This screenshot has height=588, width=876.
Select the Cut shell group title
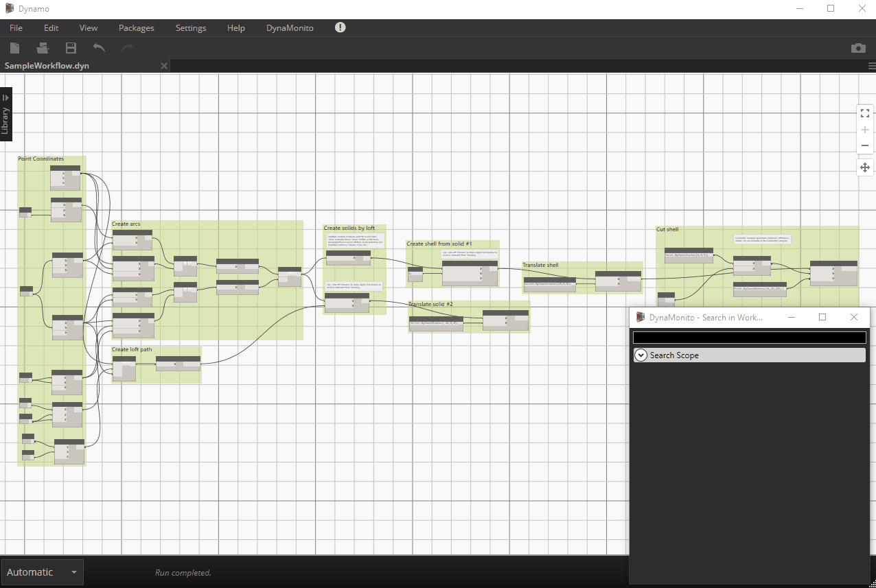coord(667,230)
